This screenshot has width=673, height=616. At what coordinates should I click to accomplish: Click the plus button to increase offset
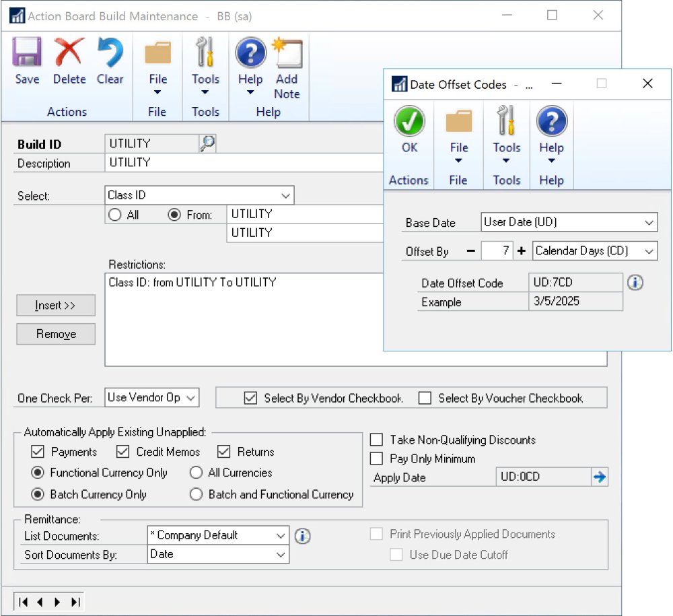click(x=521, y=251)
